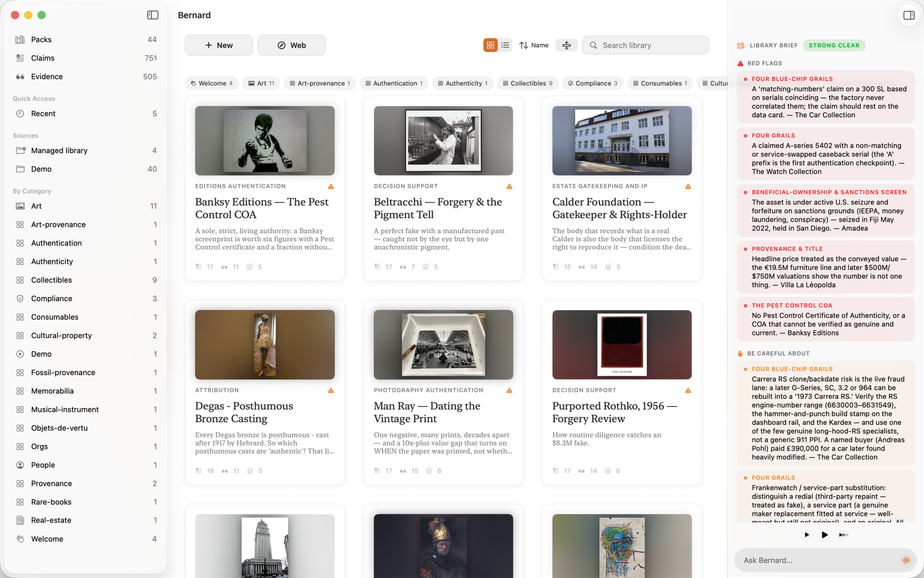Toggle the right inspector panel icon
This screenshot has width=924, height=578.
pos(909,15)
